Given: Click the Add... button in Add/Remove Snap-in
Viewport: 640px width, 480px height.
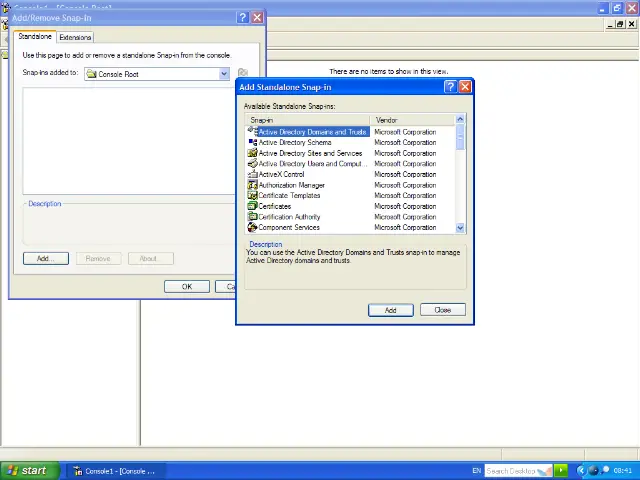Looking at the screenshot, I should (45, 259).
